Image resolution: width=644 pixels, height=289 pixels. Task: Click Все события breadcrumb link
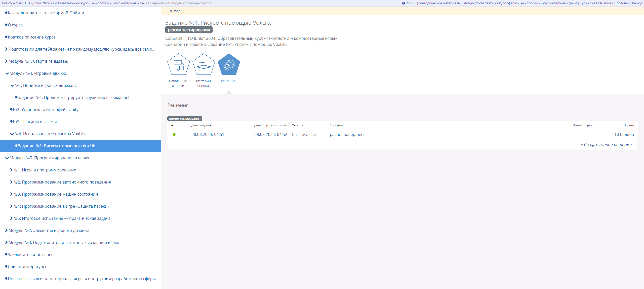pos(12,3)
